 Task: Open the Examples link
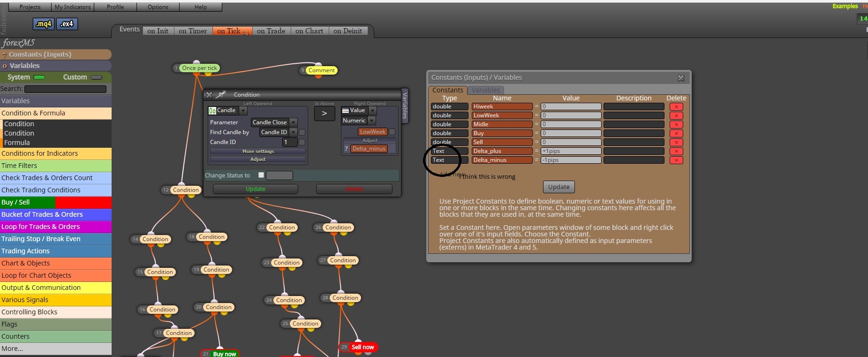(845, 6)
